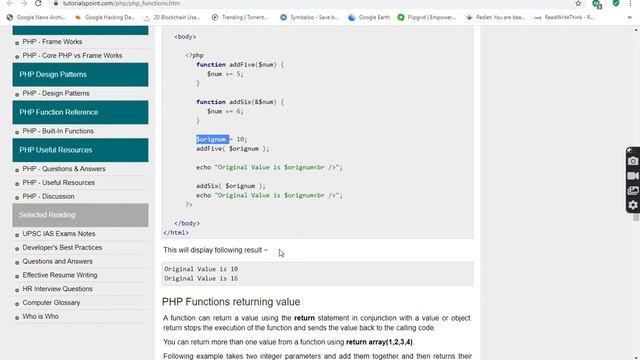Click the 'function addSix(&$num)' code line
This screenshot has height=360, width=640.
(240, 102)
